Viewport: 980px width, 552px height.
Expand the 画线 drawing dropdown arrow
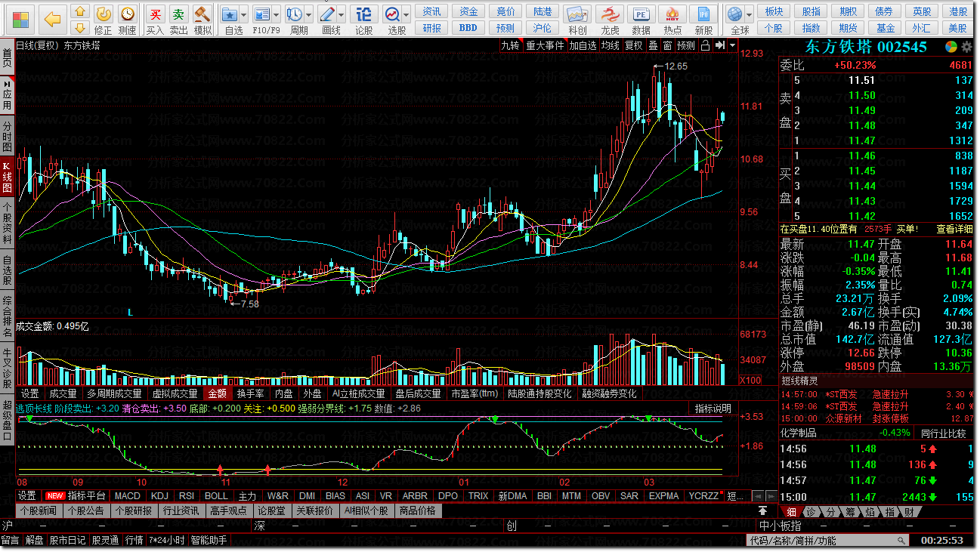click(x=342, y=14)
